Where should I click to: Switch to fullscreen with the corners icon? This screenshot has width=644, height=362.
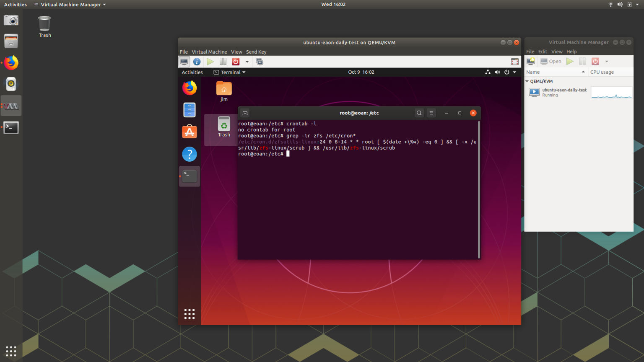[514, 61]
